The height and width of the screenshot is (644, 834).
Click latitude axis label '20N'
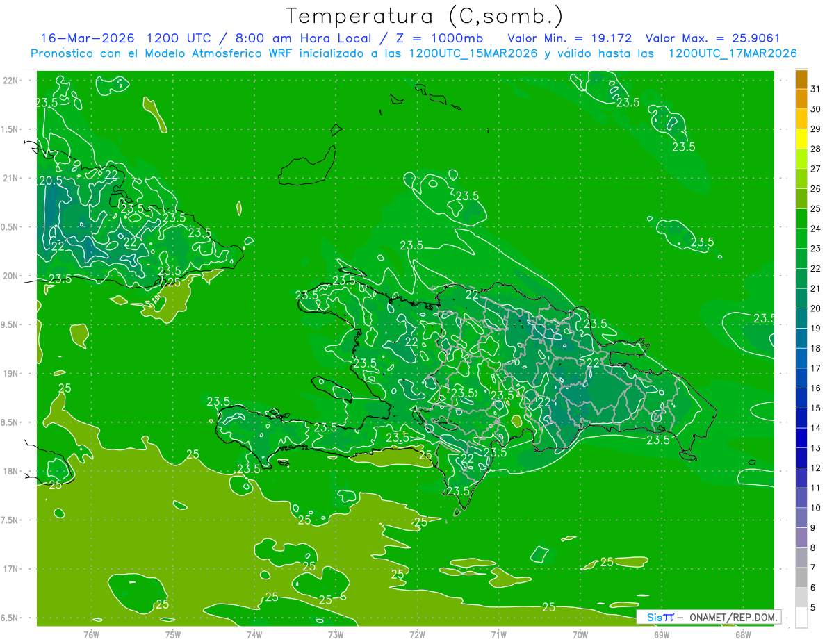pyautogui.click(x=11, y=276)
